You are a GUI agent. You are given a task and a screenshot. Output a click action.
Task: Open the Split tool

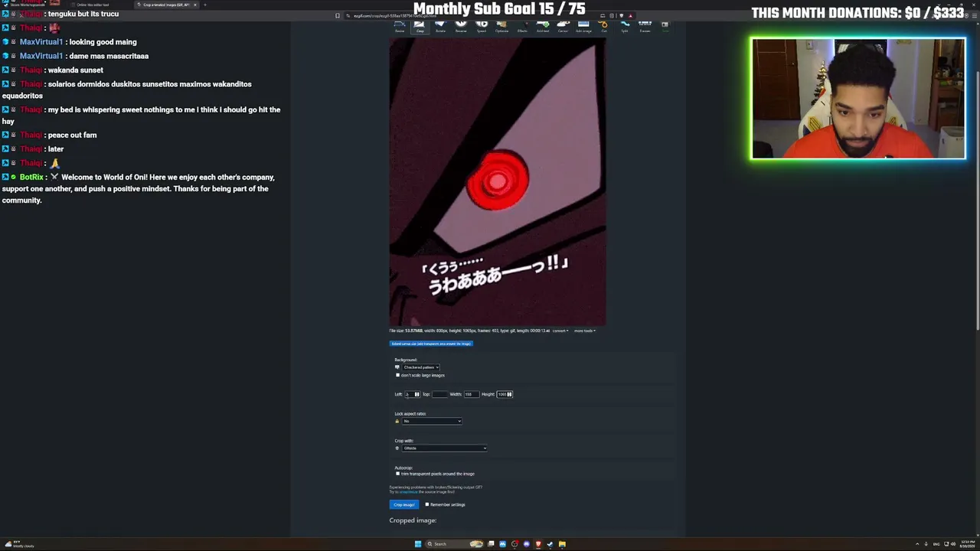coord(625,27)
